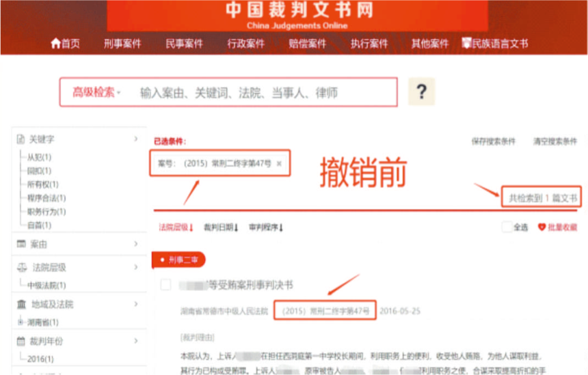This screenshot has height=375, width=588.
Task: Check the 全选 checkbox
Action: (507, 227)
